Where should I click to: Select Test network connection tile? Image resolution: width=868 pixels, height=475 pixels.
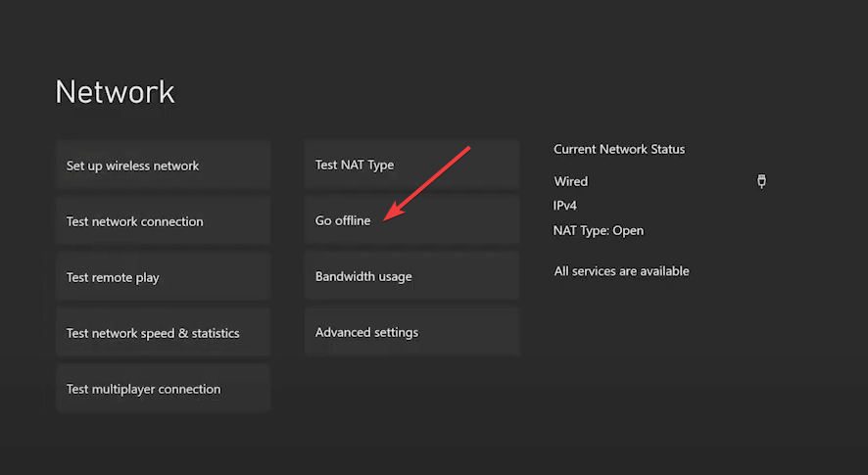[163, 221]
